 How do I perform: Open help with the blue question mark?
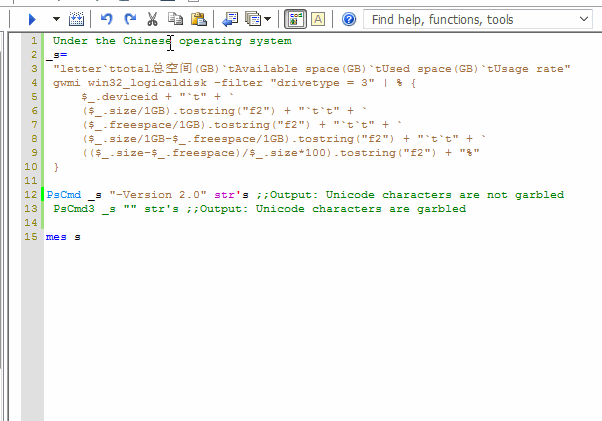click(x=349, y=19)
